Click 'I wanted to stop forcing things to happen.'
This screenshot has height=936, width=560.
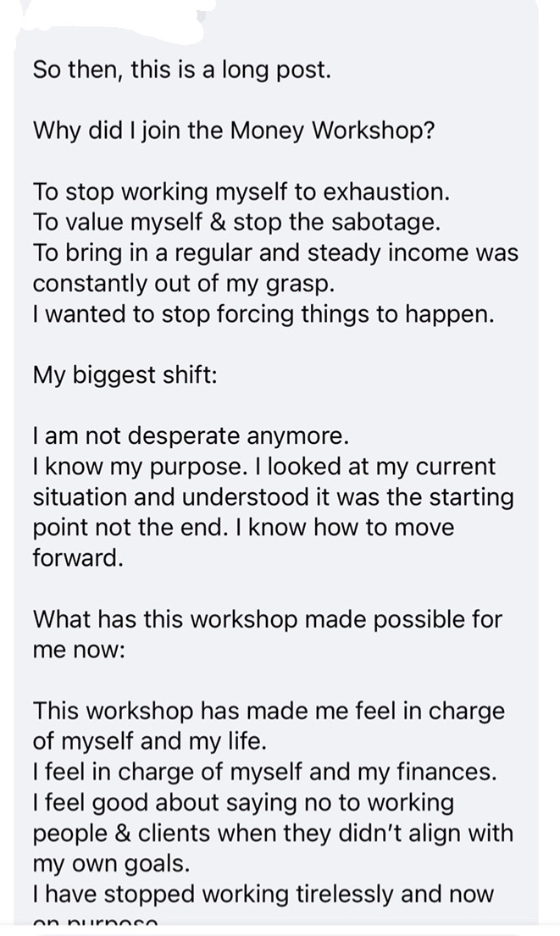click(263, 314)
